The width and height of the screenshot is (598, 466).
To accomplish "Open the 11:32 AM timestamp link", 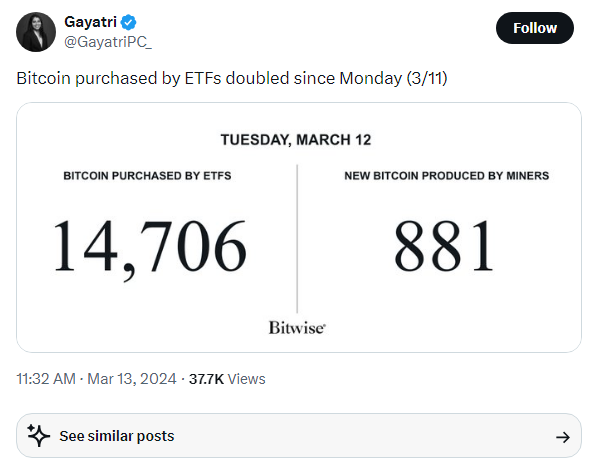I will (46, 379).
